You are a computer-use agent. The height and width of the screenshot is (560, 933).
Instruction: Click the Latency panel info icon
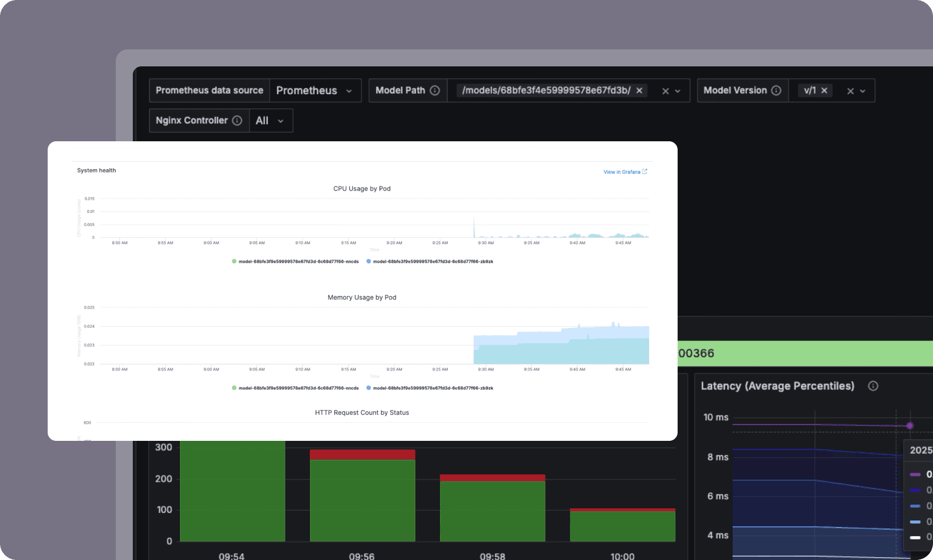[873, 386]
